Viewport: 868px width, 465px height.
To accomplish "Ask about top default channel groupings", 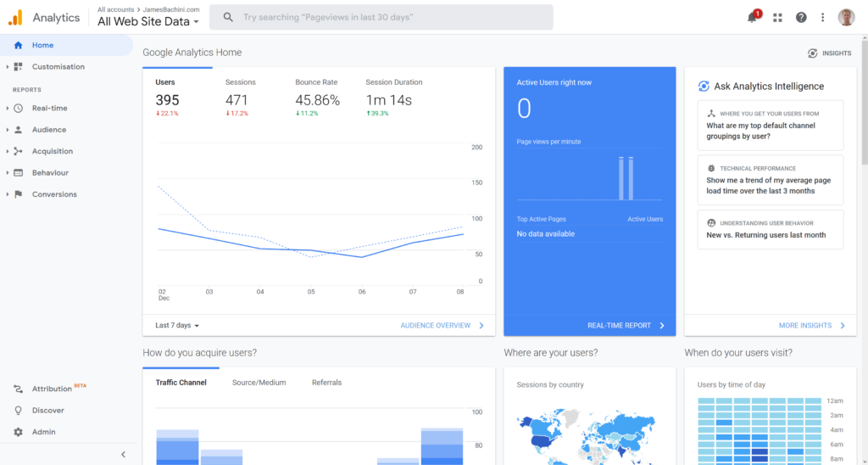I will coord(771,126).
